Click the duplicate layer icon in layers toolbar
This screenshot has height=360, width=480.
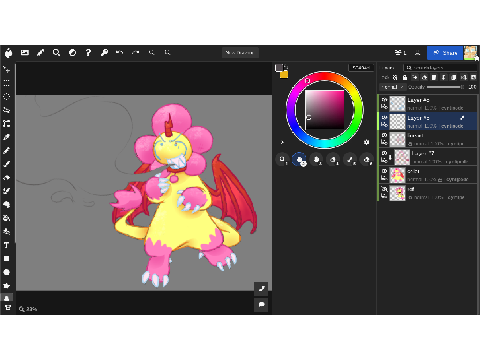tap(453, 77)
